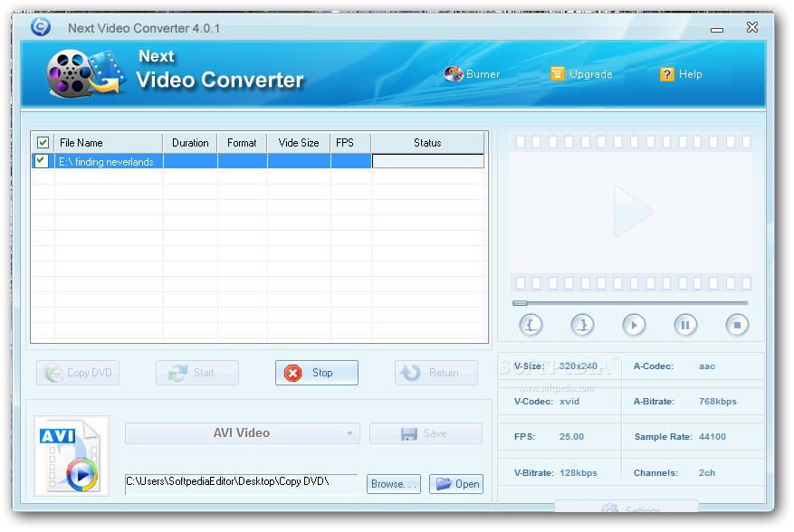Open the Help menu item
The image size is (794, 532).
click(x=681, y=74)
